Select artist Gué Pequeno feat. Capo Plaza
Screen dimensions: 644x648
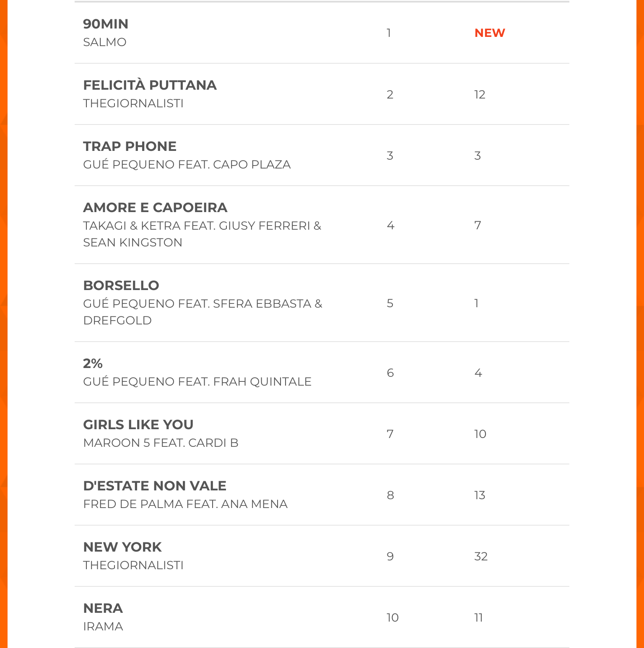click(x=187, y=164)
